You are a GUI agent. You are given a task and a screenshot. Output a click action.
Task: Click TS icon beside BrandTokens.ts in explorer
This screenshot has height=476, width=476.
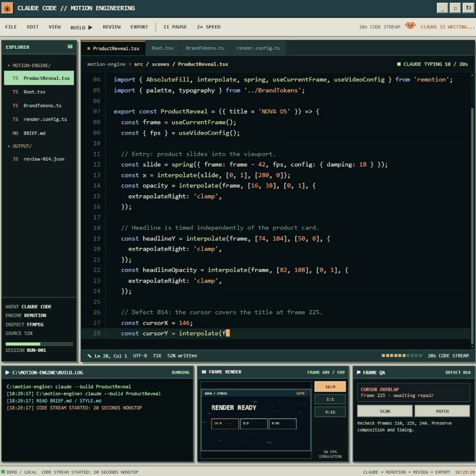pos(15,106)
